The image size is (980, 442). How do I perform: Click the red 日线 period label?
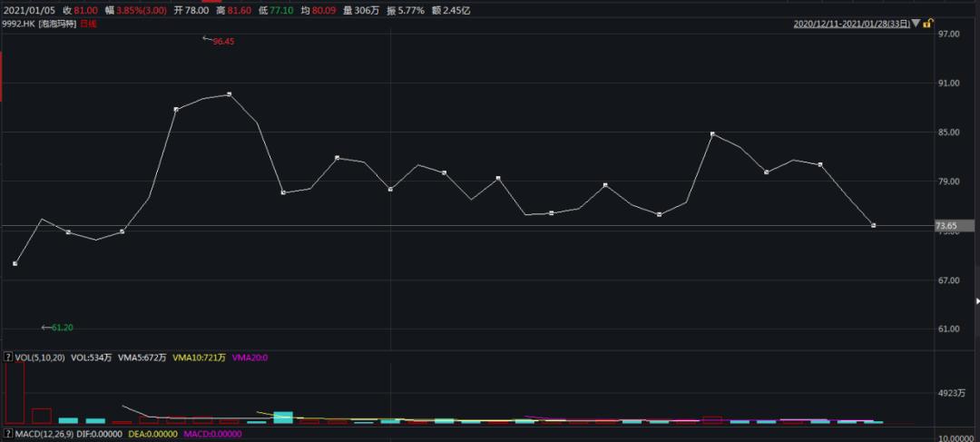tap(87, 23)
